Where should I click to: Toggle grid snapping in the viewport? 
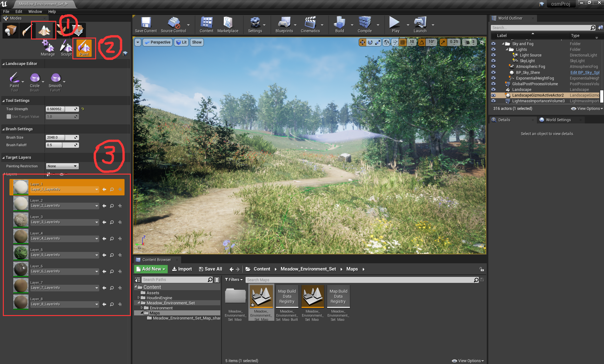[x=402, y=42]
